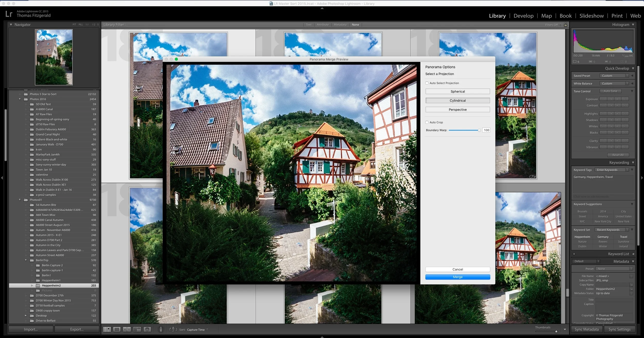Click the Merge button
This screenshot has width=644, height=338.
457,277
